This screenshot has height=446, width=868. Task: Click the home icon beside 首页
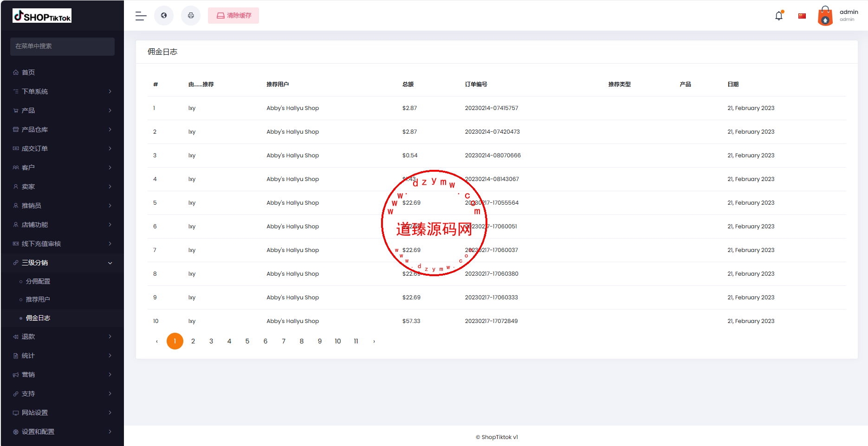16,72
